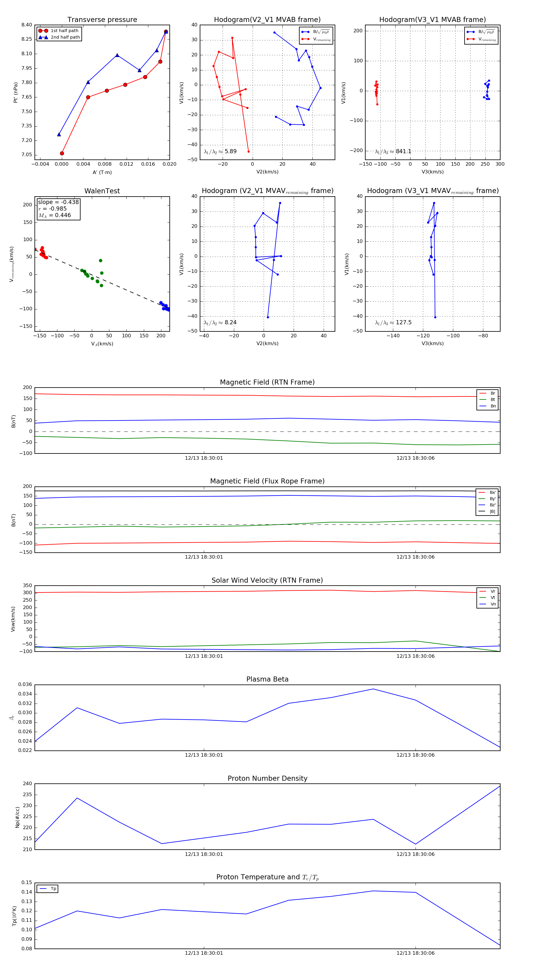The width and height of the screenshot is (535, 980).
Task: Click the 'V_A(km/s)' axis label
Action: pyautogui.click(x=102, y=344)
